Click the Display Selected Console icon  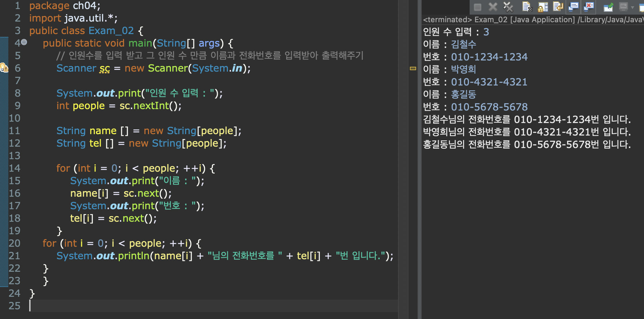tap(624, 7)
